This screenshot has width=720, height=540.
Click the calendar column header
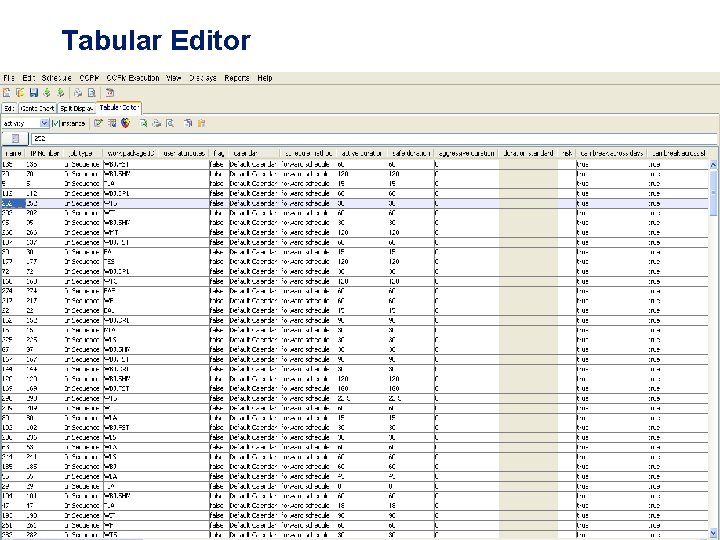click(x=254, y=153)
